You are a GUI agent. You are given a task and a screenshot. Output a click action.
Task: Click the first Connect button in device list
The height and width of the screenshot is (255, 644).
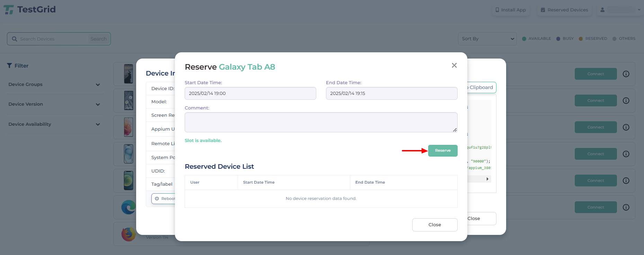[x=596, y=74]
